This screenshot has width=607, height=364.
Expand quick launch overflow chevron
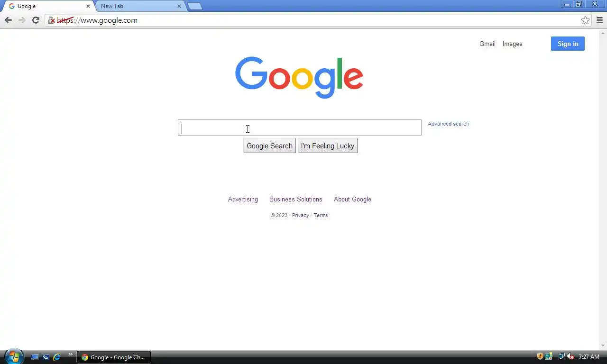(71, 354)
